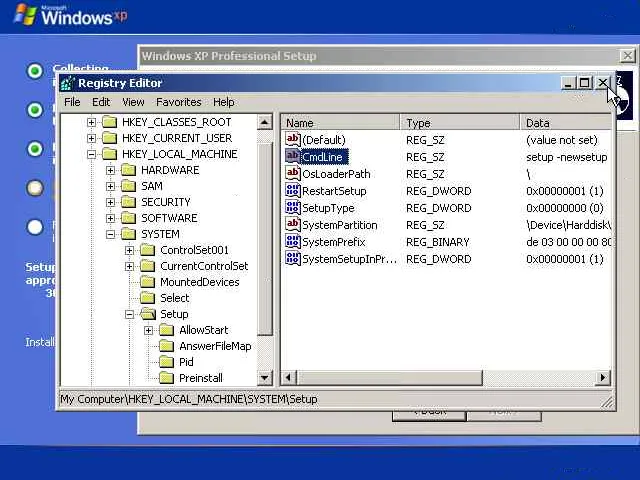The height and width of the screenshot is (480, 640).
Task: Click the '(value not set)' data cell
Action: 562,140
